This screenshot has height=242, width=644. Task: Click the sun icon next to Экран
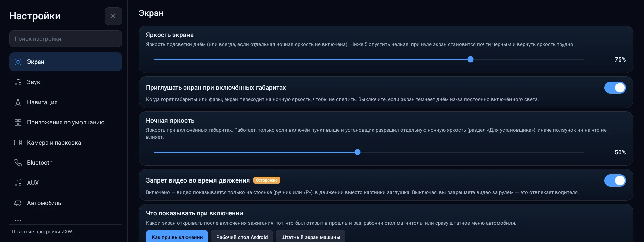pyautogui.click(x=18, y=62)
